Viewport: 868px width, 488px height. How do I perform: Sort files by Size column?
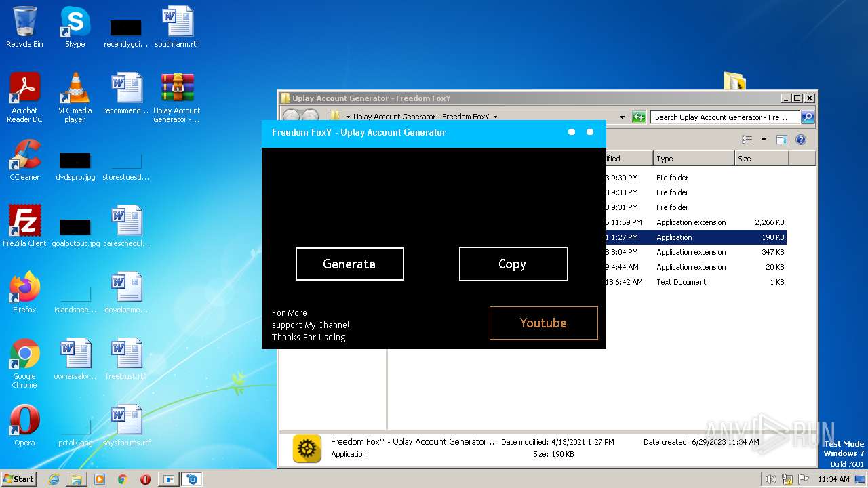[x=762, y=159]
